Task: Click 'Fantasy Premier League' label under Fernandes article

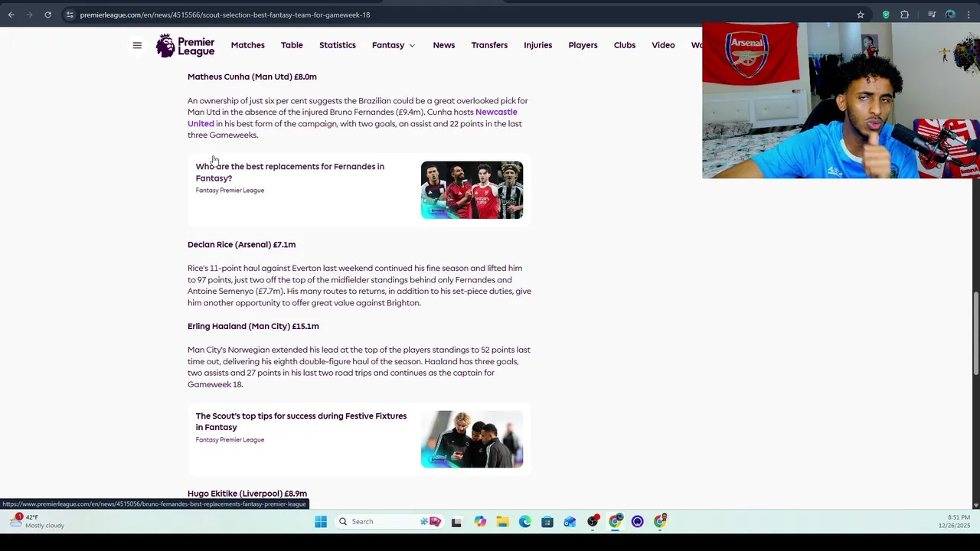Action: (230, 191)
